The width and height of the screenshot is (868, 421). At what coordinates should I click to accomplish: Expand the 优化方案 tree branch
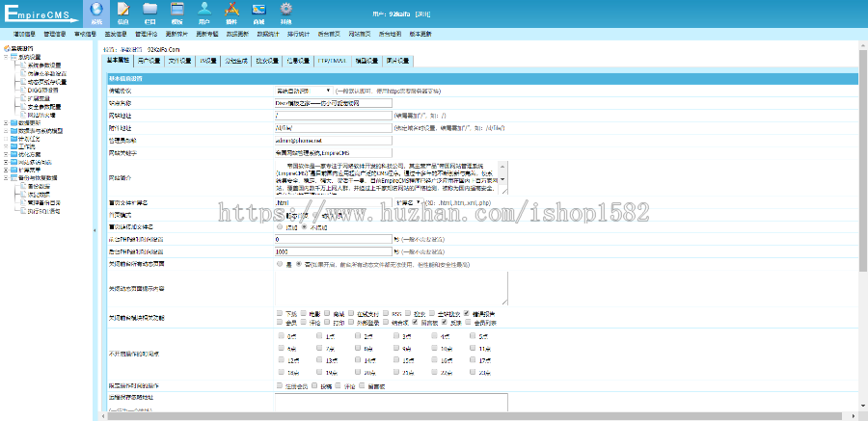6,154
